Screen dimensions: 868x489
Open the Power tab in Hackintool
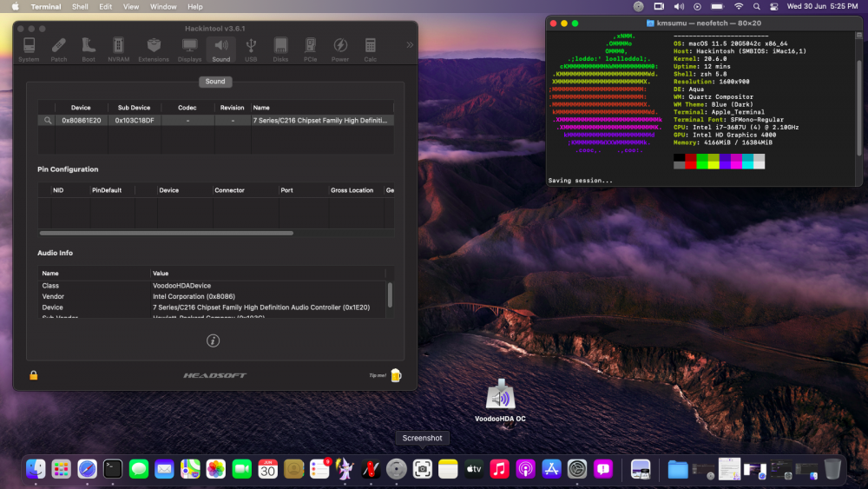340,50
